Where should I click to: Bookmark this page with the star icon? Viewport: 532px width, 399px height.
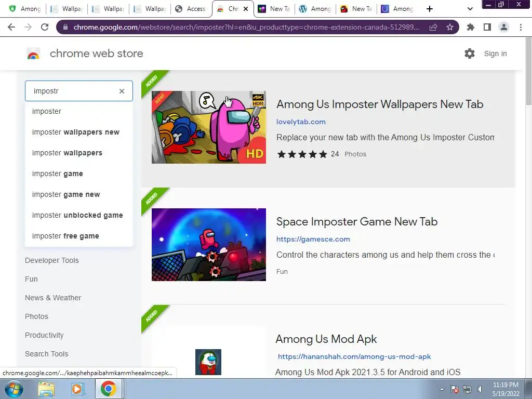coord(450,27)
